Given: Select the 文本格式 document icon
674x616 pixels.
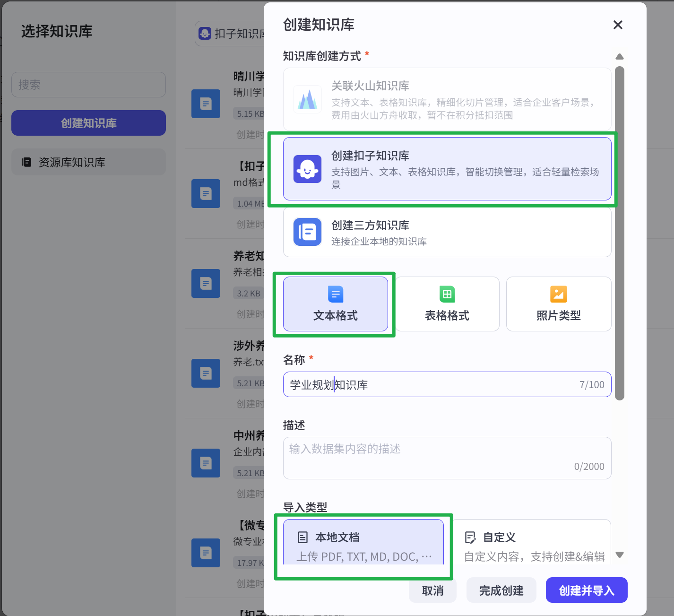Looking at the screenshot, I should [335, 294].
